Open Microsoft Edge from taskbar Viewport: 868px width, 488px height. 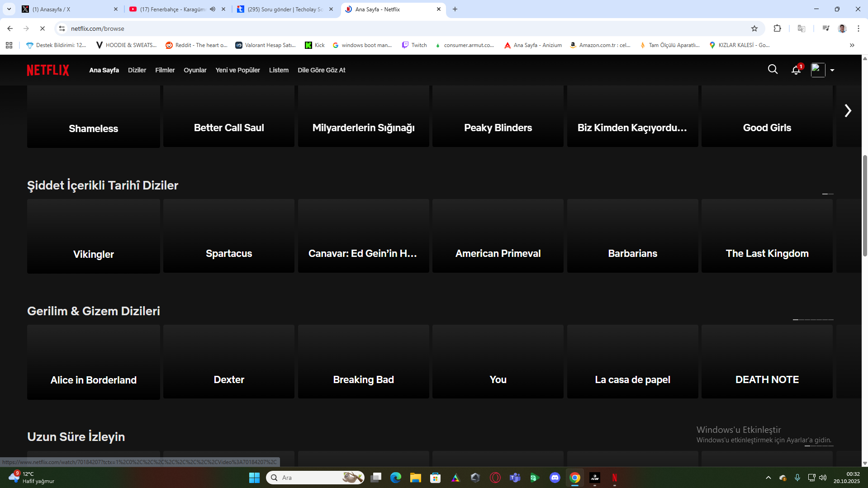[x=396, y=478]
